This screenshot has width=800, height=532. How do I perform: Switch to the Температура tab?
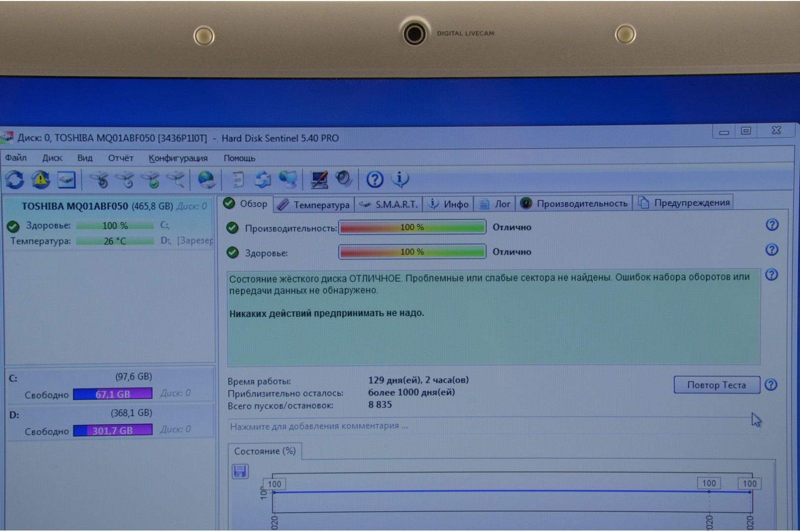pyautogui.click(x=314, y=205)
